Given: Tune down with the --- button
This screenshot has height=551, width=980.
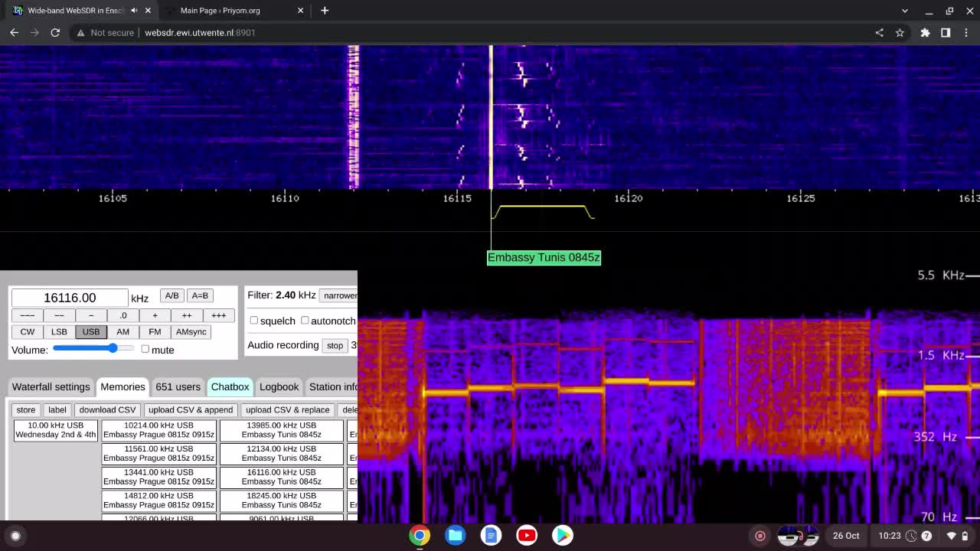Looking at the screenshot, I should pos(28,315).
